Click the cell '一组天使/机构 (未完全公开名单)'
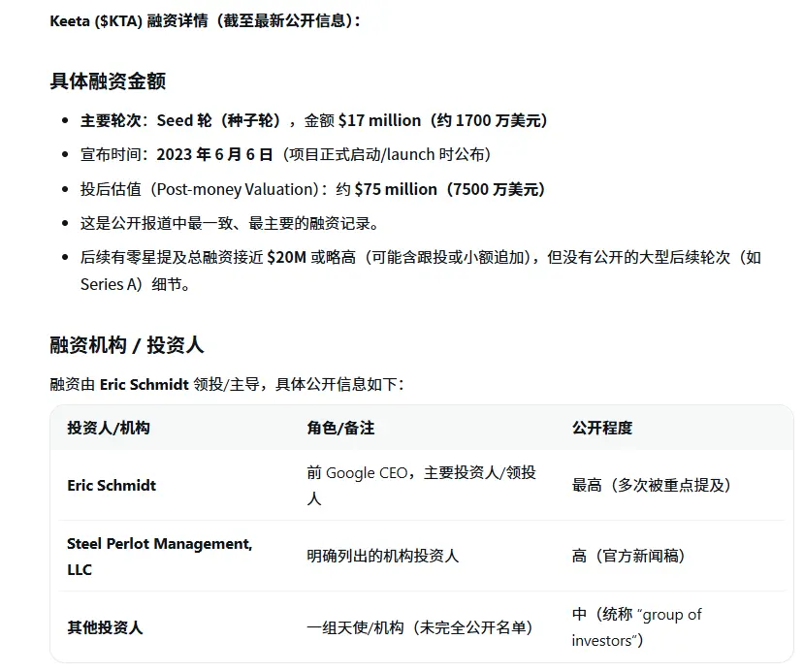The height and width of the screenshot is (672, 804). click(x=419, y=627)
